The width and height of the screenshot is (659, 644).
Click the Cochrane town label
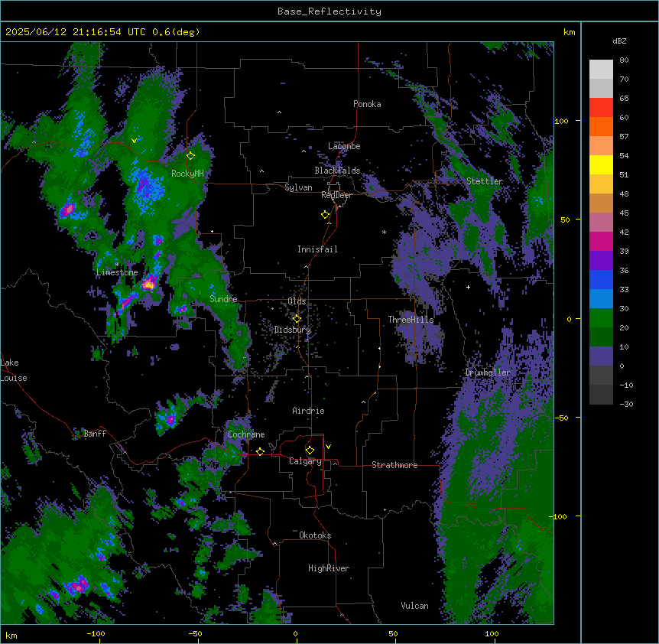tap(246, 434)
